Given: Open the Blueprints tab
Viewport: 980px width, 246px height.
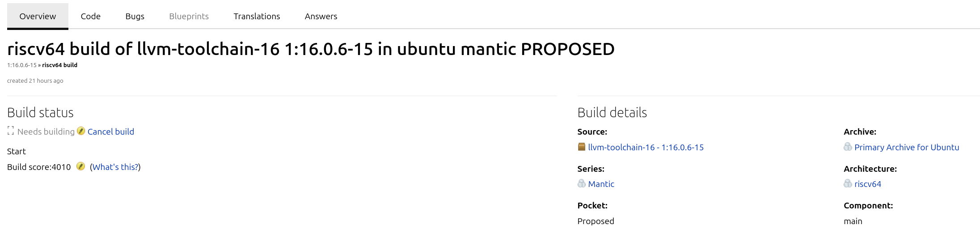Looking at the screenshot, I should coord(189,16).
